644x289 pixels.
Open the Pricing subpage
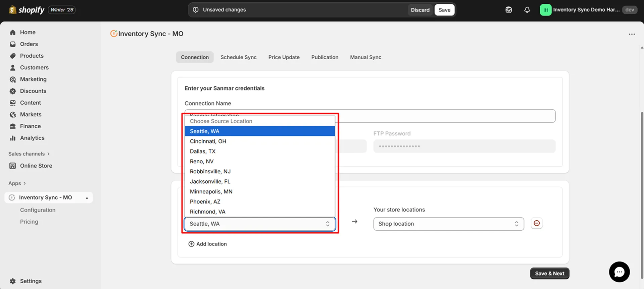(29, 222)
